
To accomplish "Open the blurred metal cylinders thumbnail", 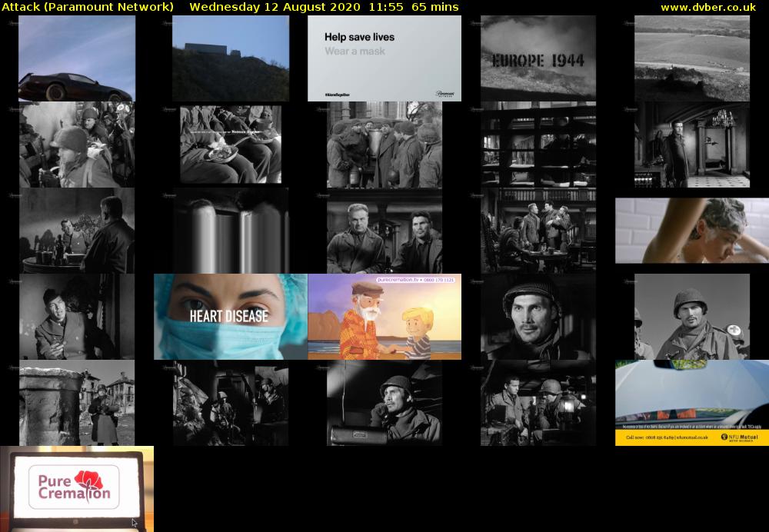I will point(231,231).
